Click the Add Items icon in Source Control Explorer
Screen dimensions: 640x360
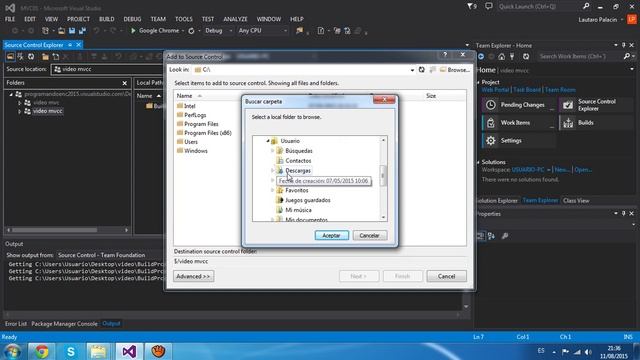click(56, 56)
